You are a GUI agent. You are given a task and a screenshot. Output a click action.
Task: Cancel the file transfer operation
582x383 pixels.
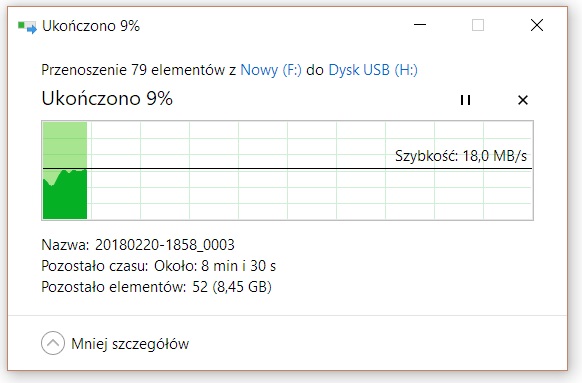tap(523, 100)
